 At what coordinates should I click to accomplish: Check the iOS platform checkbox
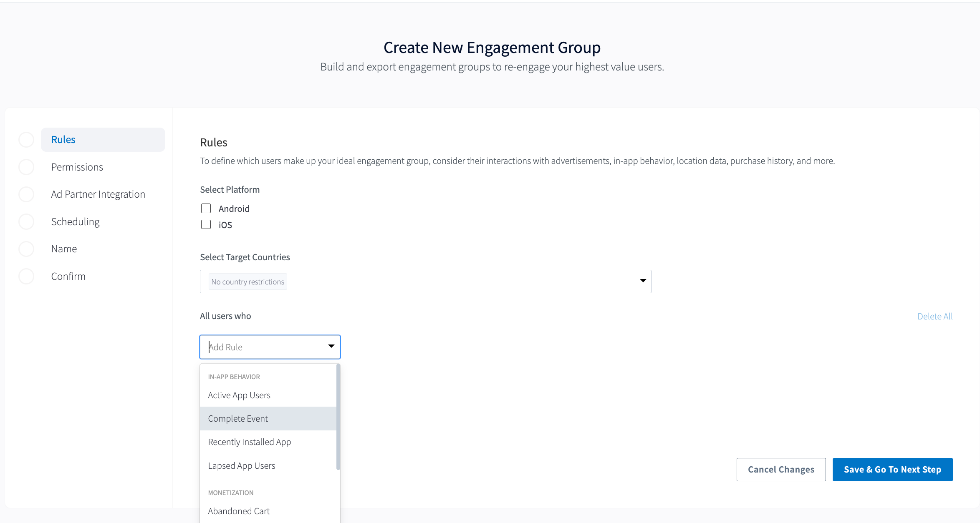[206, 225]
